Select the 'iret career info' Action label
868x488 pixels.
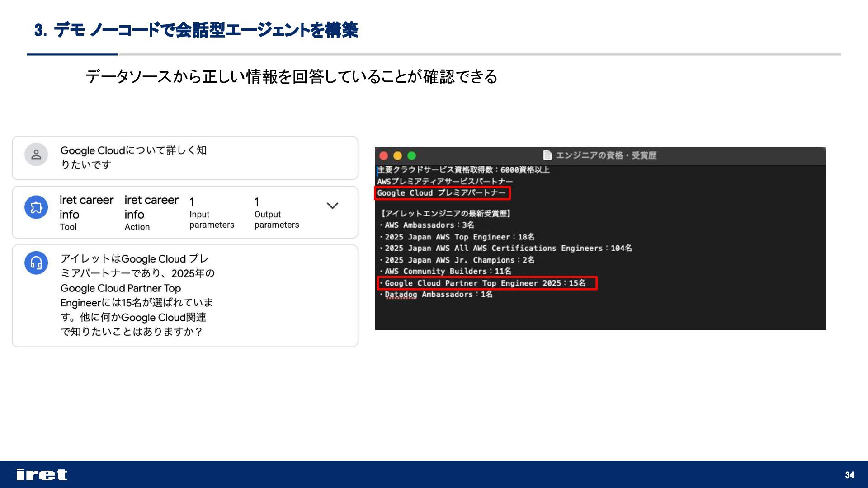pos(151,213)
